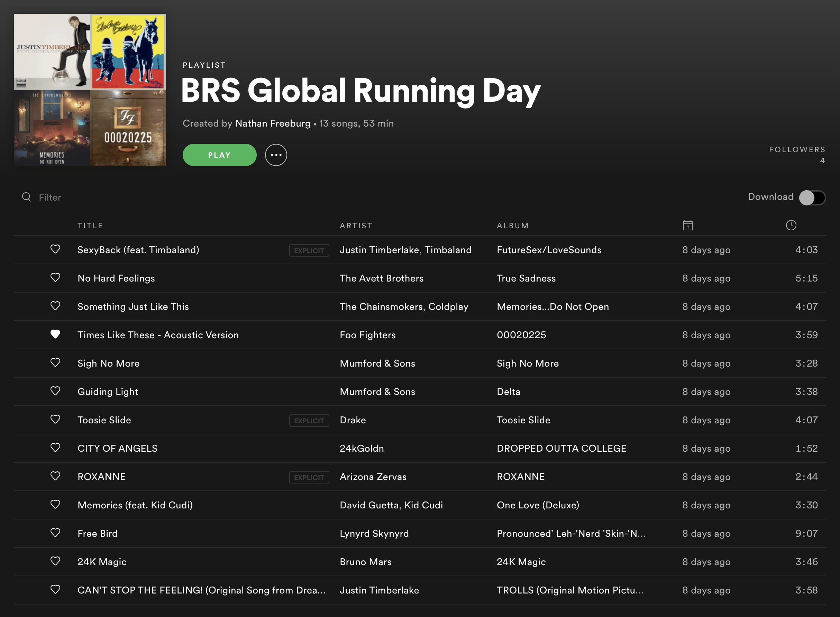Open artist Justin Timberlake, Timbaland link

point(405,250)
